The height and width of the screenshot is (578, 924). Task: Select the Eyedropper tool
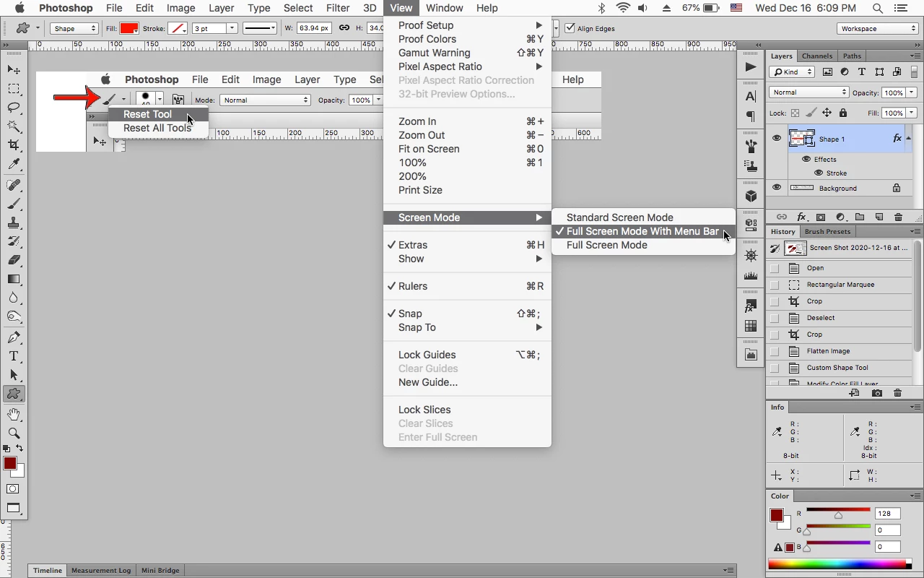pos(14,165)
